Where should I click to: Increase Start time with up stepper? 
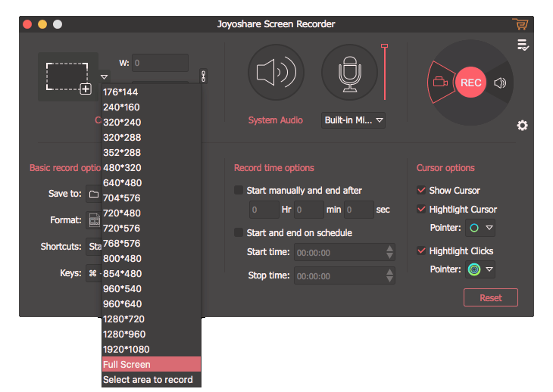coord(389,249)
